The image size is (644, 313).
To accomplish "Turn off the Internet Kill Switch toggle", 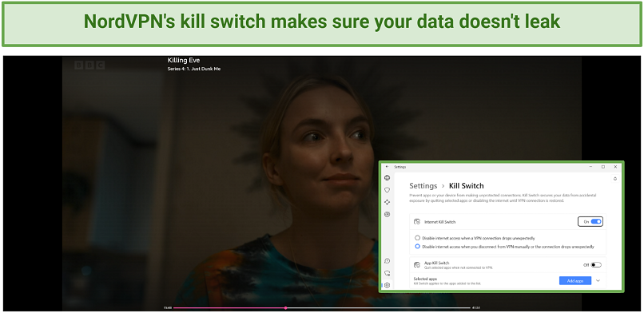I will coord(595,222).
